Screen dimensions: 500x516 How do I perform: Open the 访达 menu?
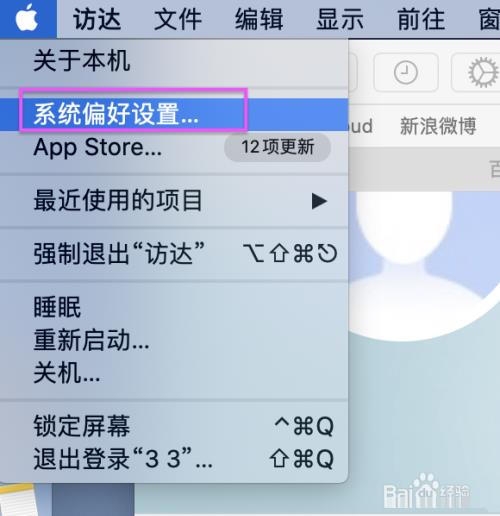point(97,19)
